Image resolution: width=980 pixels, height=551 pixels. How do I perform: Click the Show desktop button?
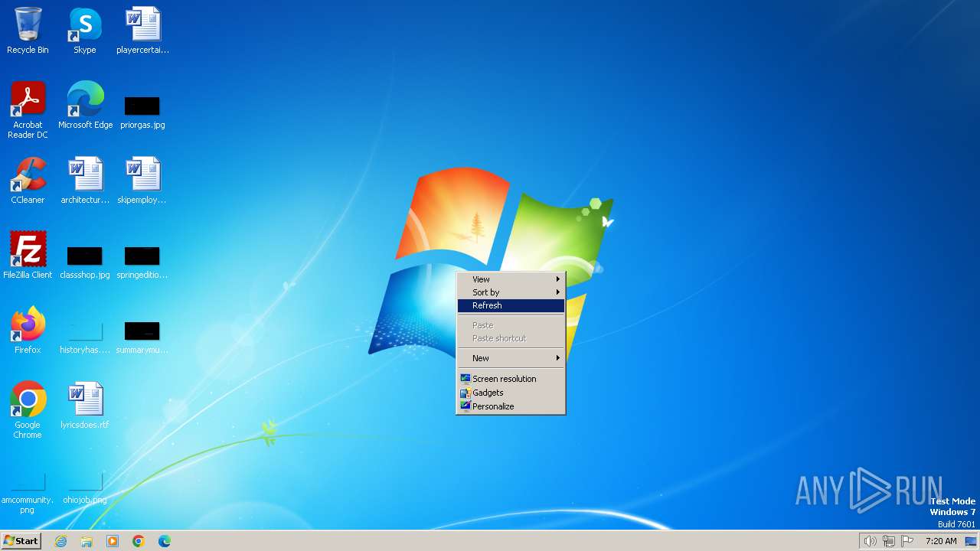click(972, 541)
